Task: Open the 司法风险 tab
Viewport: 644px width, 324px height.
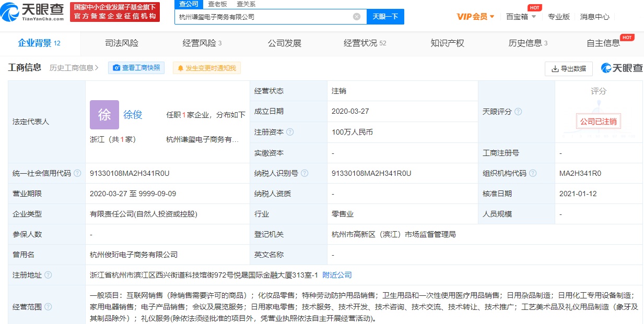Action: tap(122, 43)
